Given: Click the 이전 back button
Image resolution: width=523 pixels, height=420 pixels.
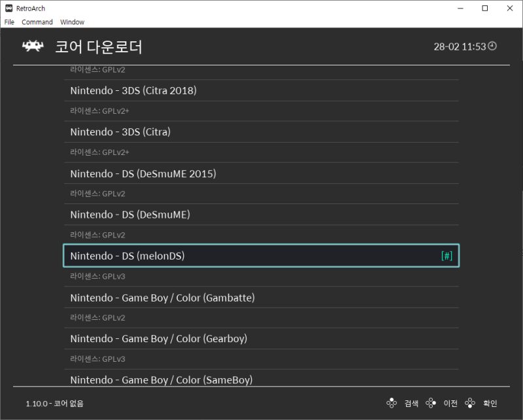Looking at the screenshot, I should [x=450, y=403].
